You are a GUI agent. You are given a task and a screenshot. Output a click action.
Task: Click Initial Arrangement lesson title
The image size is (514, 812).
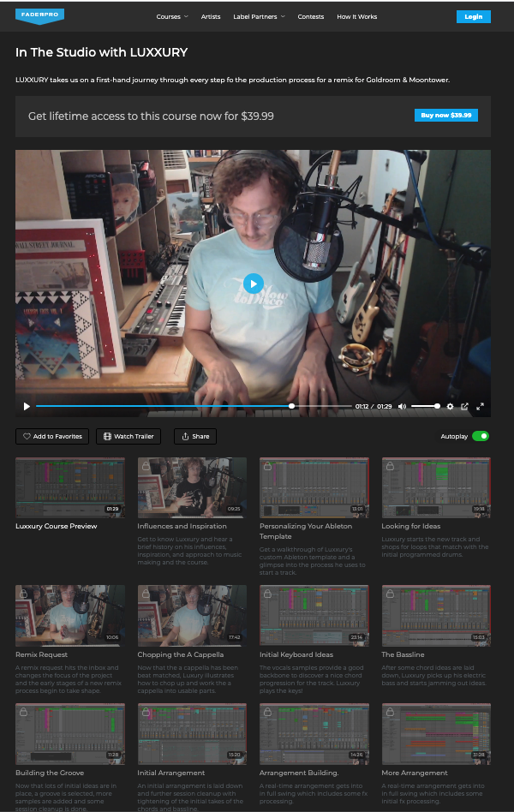[x=171, y=773]
